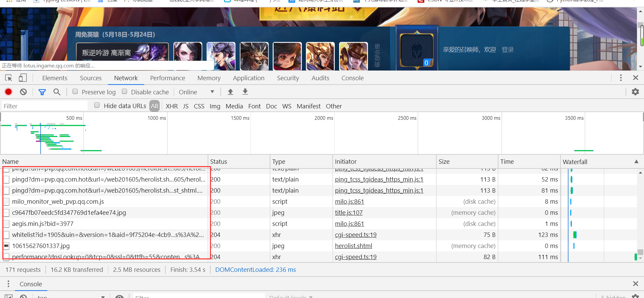The image size is (644, 298).
Task: Filter requests by WS type
Action: (x=287, y=106)
